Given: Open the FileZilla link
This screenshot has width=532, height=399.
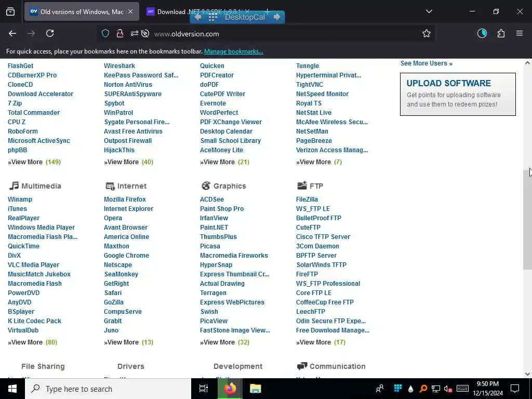Looking at the screenshot, I should coord(307,199).
